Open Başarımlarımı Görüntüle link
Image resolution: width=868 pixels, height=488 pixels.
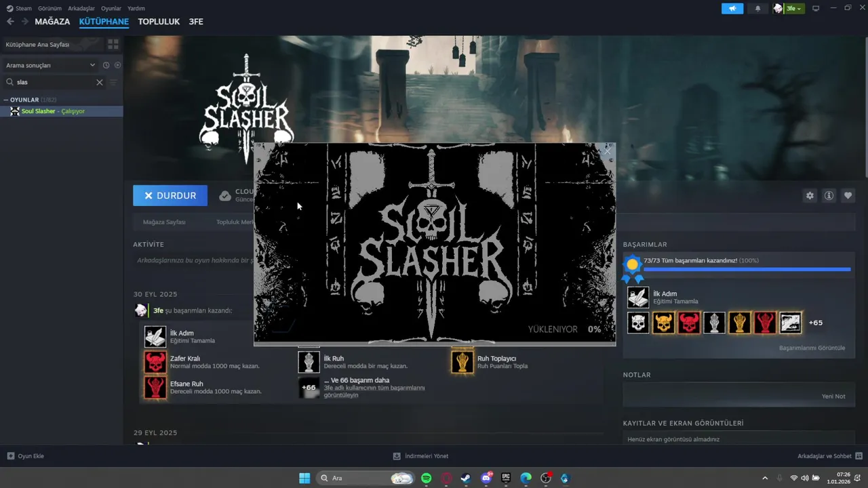(812, 348)
